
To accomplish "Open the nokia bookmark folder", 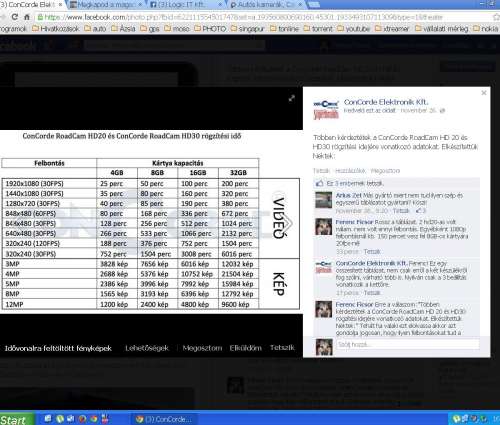I will pos(486,29).
